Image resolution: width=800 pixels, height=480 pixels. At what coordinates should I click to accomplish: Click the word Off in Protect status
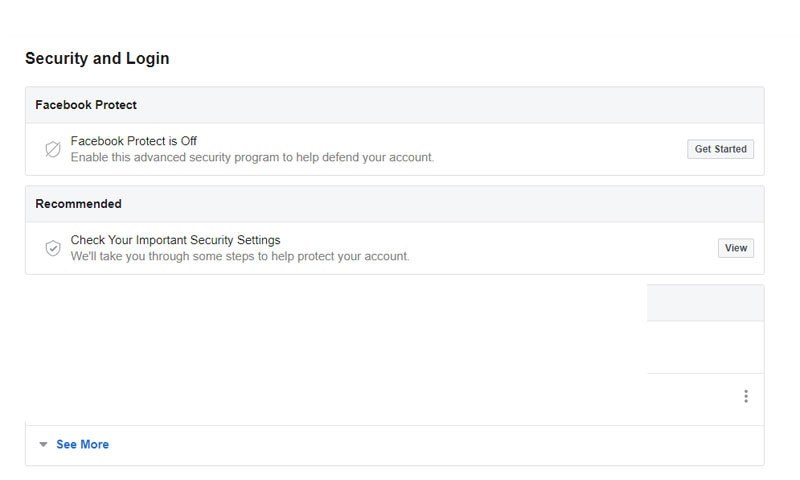click(188, 141)
